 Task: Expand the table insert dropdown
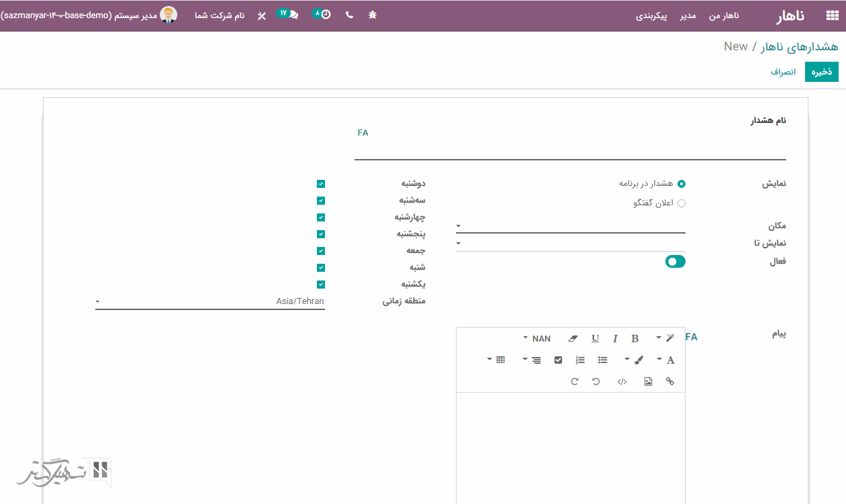click(496, 360)
